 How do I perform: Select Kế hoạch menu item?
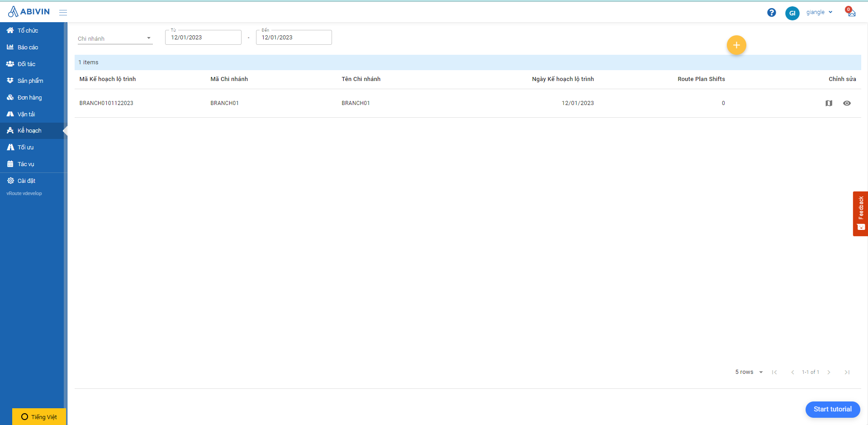32,131
